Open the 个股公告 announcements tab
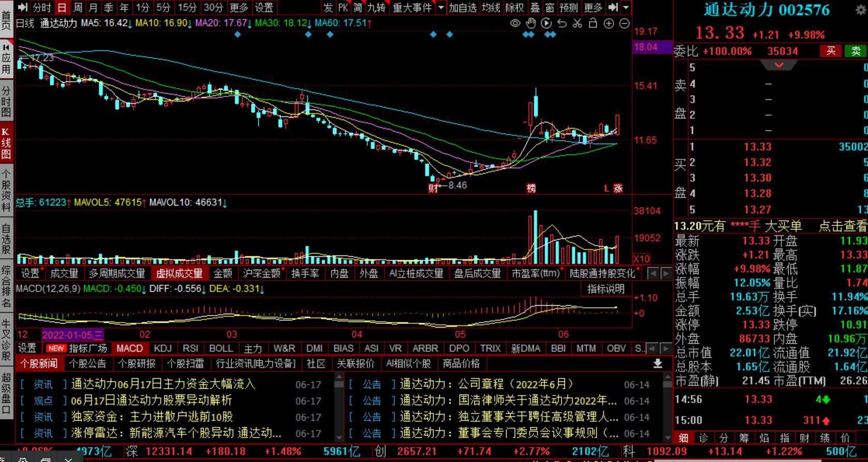 pos(88,364)
